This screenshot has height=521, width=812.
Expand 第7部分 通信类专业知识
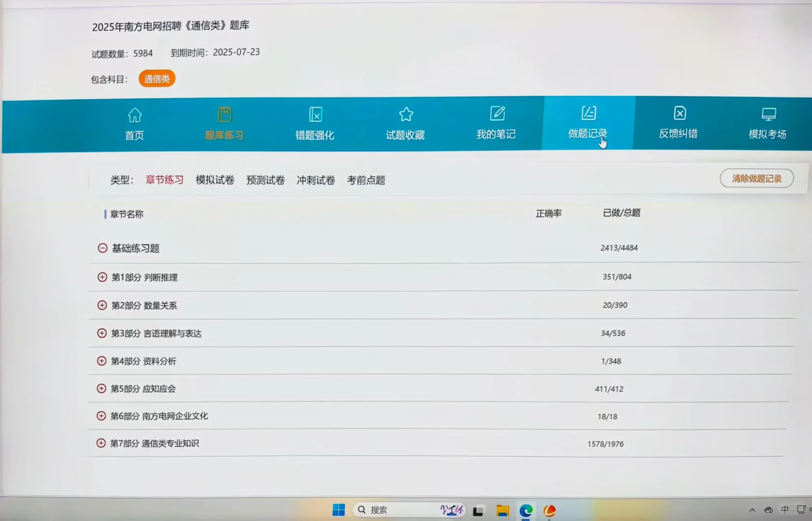click(101, 443)
